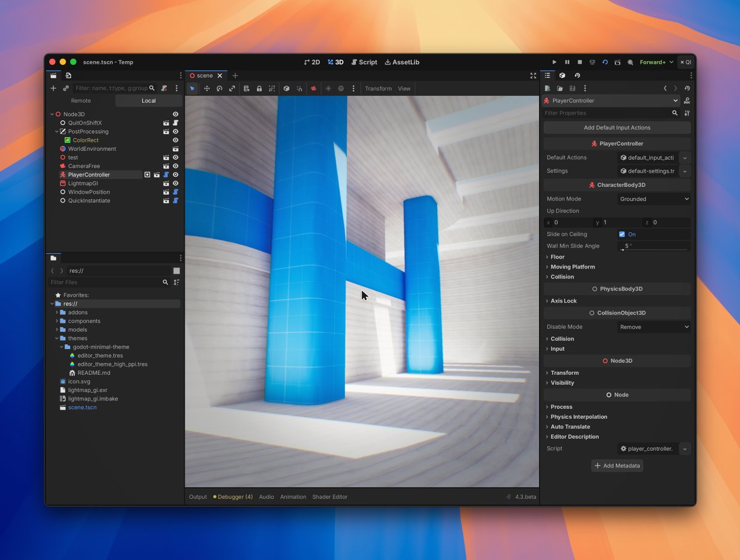The width and height of the screenshot is (740, 560).
Task: Click instantiate child scene link icon
Action: (x=66, y=88)
